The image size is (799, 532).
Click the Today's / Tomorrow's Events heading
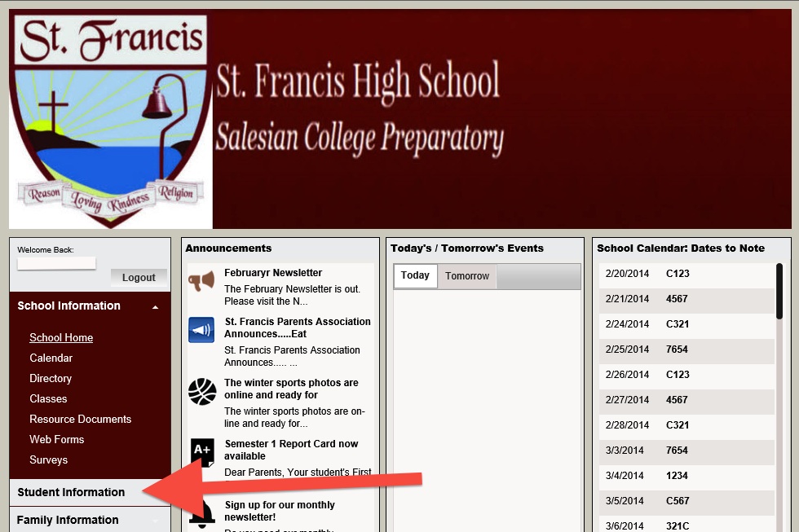[x=466, y=248]
